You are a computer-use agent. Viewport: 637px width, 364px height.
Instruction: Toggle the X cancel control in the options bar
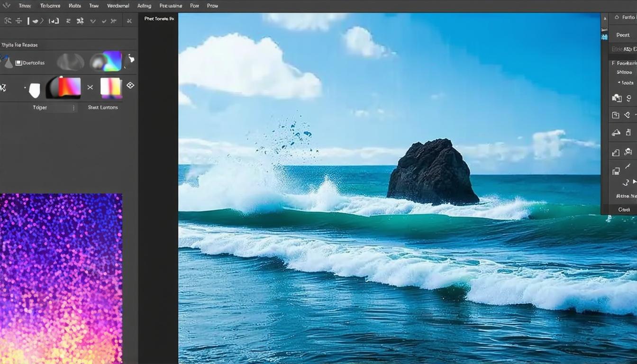coord(130,21)
